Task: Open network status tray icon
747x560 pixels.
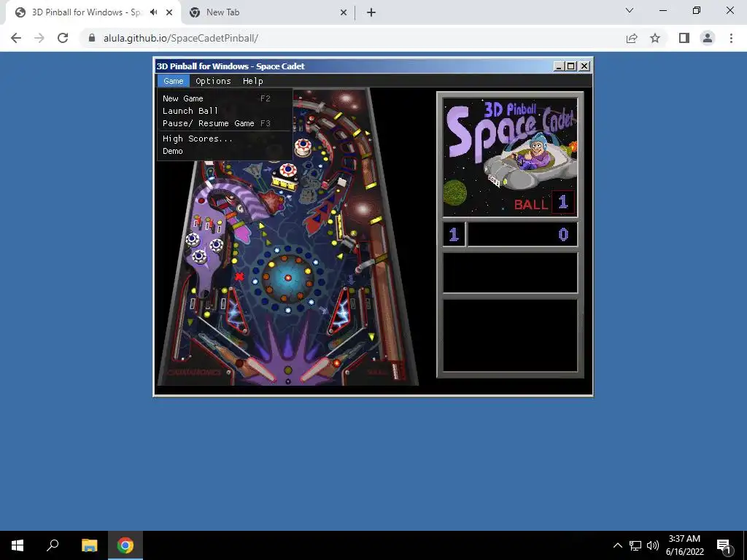Action: 635,545
